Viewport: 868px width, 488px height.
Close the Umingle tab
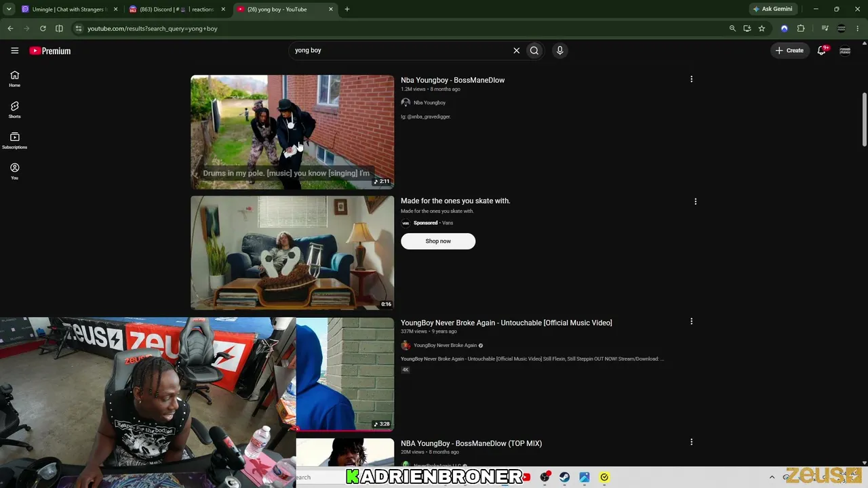(x=116, y=9)
